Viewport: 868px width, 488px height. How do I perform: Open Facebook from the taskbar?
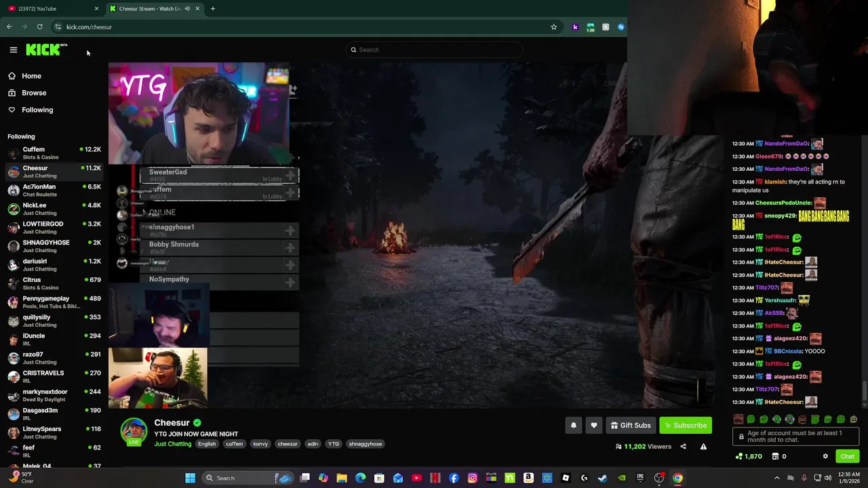[x=454, y=478]
